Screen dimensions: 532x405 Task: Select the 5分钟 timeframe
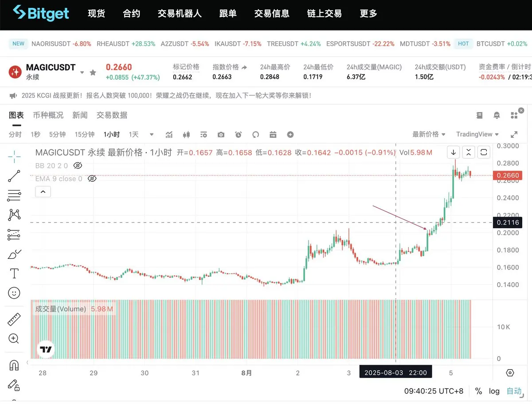coord(57,134)
